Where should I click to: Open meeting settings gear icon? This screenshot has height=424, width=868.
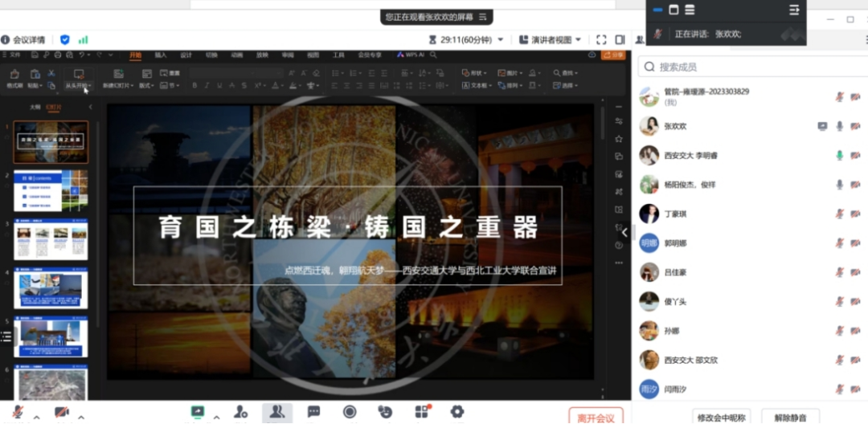(457, 412)
